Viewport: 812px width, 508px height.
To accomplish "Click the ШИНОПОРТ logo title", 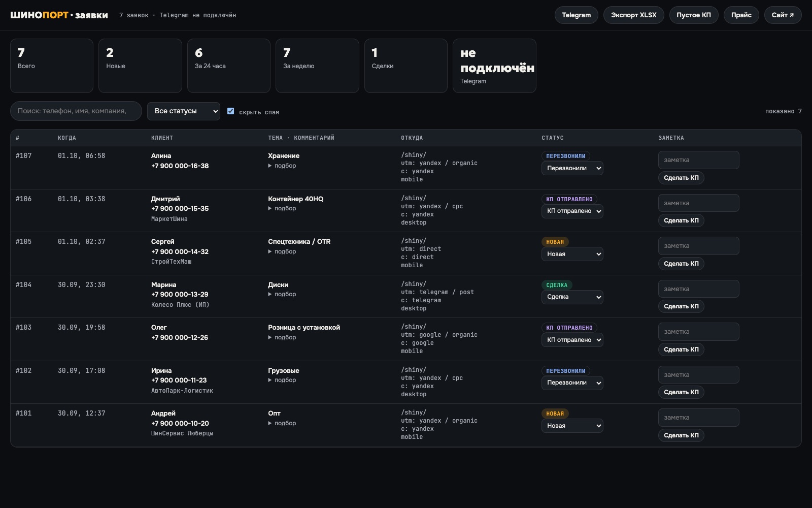I will pos(59,15).
